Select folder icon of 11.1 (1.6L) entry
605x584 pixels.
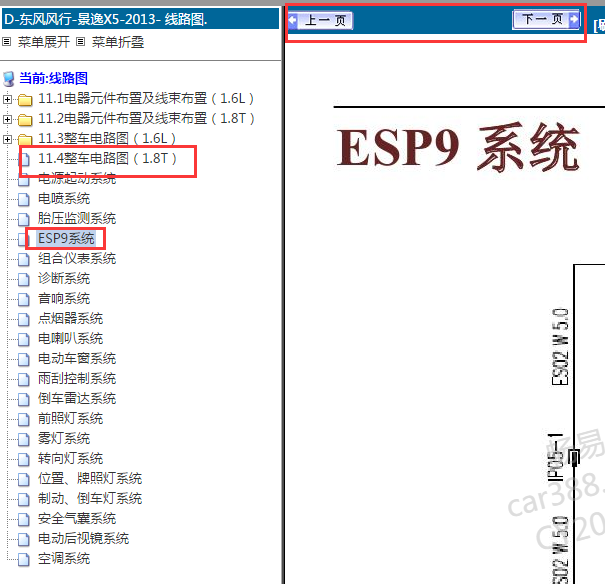25,100
